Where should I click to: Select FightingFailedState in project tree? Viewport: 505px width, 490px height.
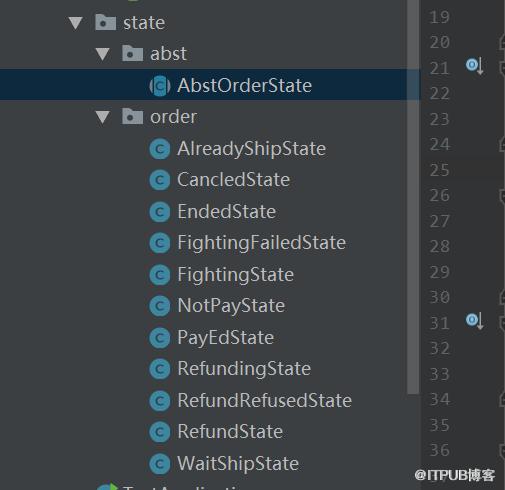(262, 243)
